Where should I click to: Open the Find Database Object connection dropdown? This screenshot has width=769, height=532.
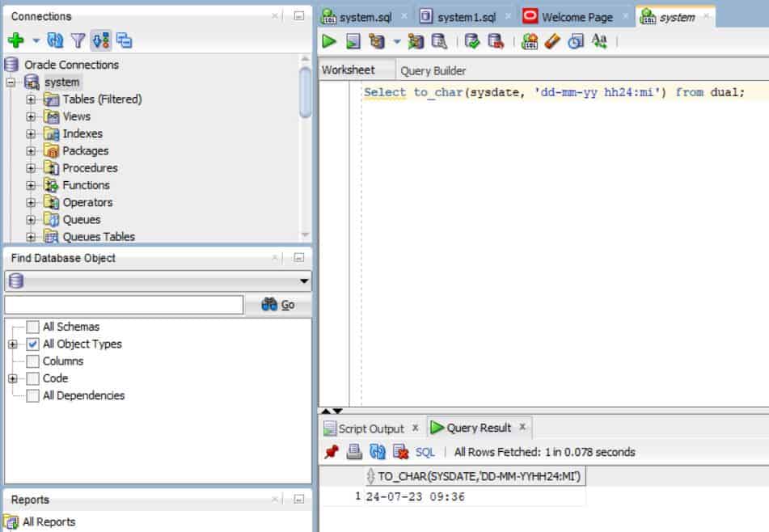(x=304, y=281)
